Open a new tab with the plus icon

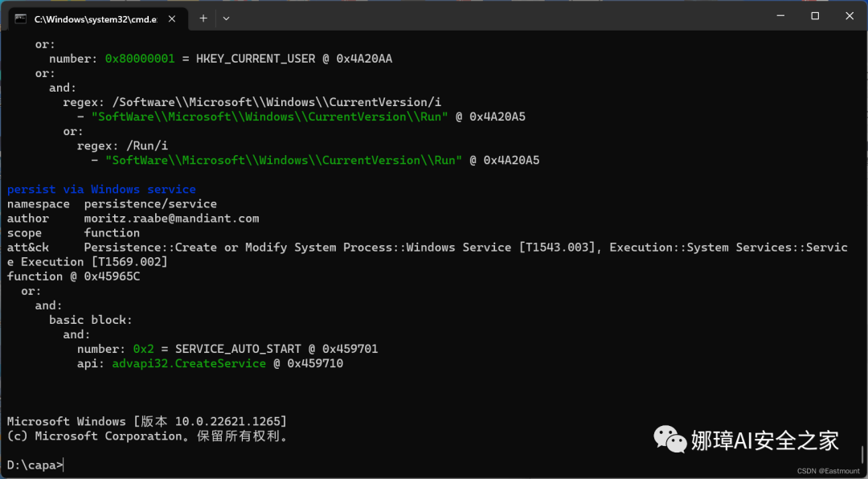203,18
